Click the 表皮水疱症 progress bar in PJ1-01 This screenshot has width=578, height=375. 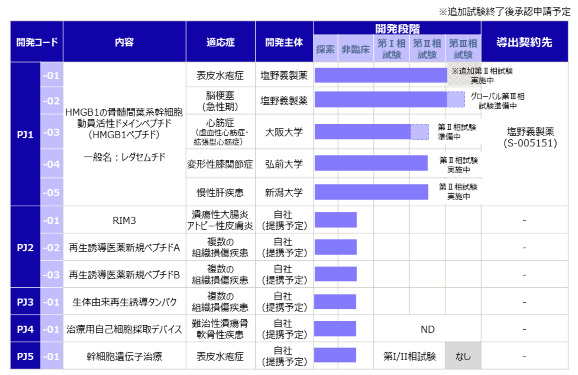tap(381, 75)
